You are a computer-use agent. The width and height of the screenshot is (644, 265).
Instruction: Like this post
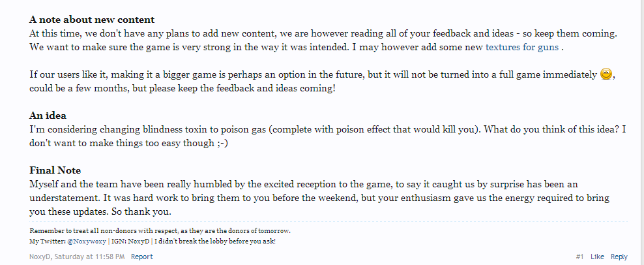coord(597,257)
